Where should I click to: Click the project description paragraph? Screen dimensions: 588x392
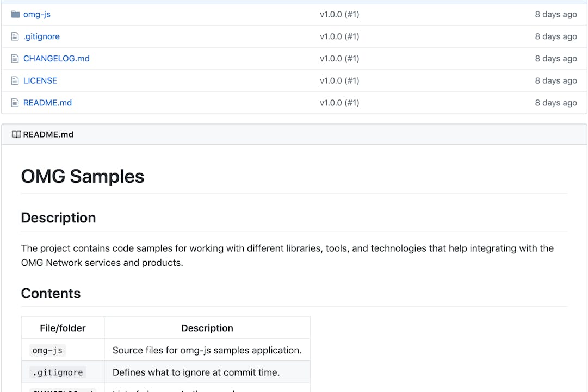point(287,256)
